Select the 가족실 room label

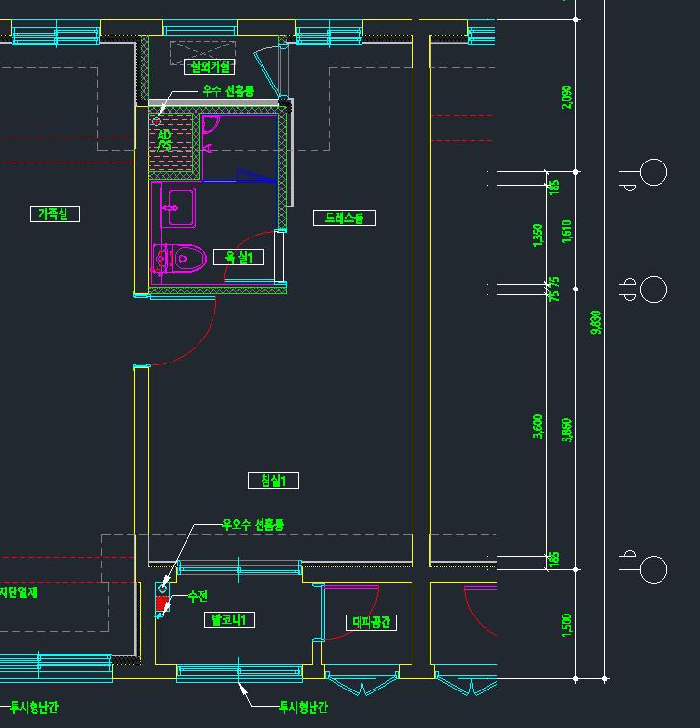54,213
